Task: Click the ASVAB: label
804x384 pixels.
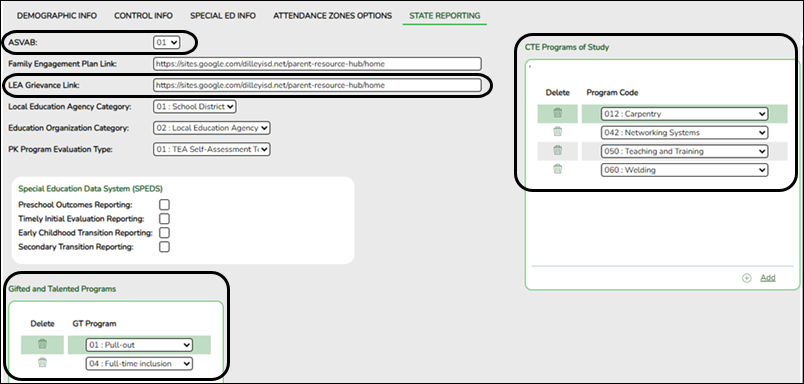Action: click(x=23, y=43)
